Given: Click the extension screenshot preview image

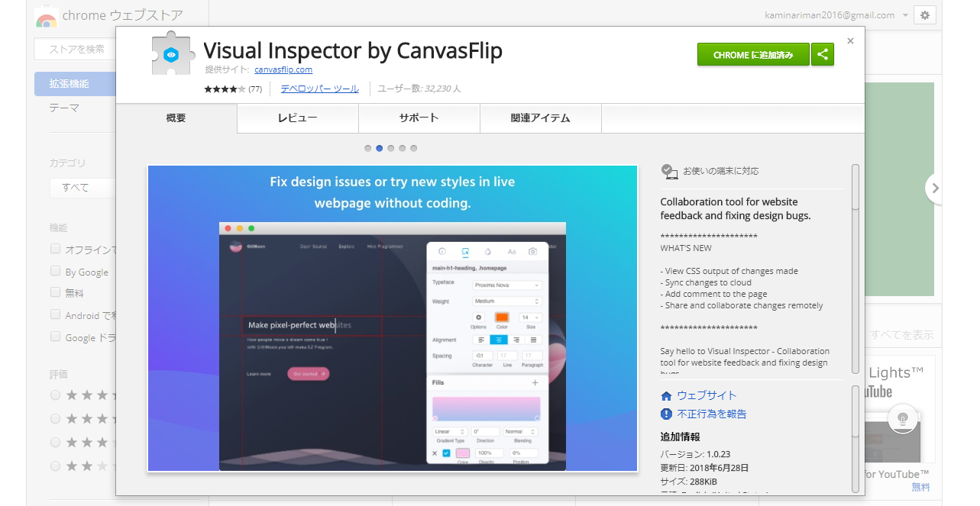Looking at the screenshot, I should (393, 318).
